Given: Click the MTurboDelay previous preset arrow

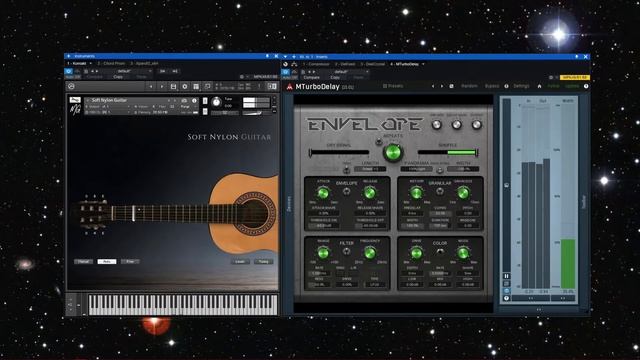Looking at the screenshot, I should point(433,86).
